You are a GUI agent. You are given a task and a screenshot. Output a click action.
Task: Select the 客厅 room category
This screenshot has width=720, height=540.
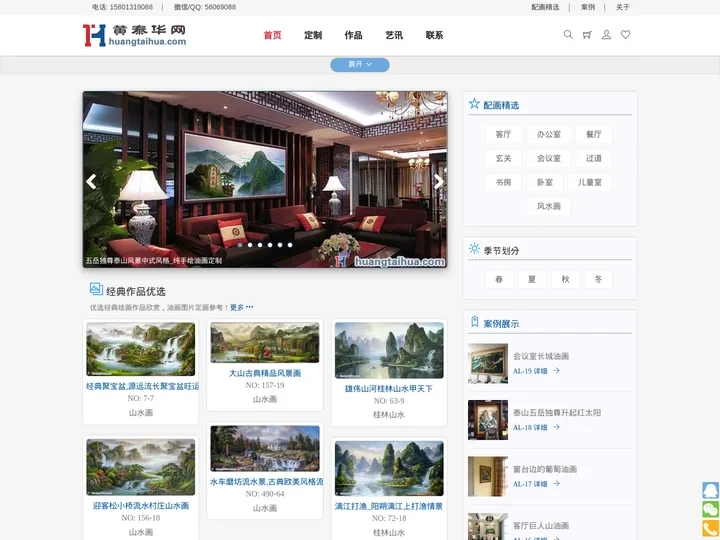[x=503, y=134]
